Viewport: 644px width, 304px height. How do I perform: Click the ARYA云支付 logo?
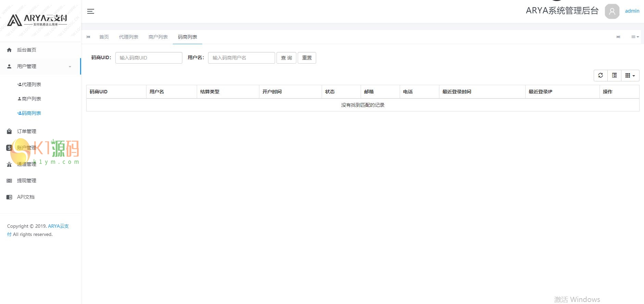click(x=37, y=20)
